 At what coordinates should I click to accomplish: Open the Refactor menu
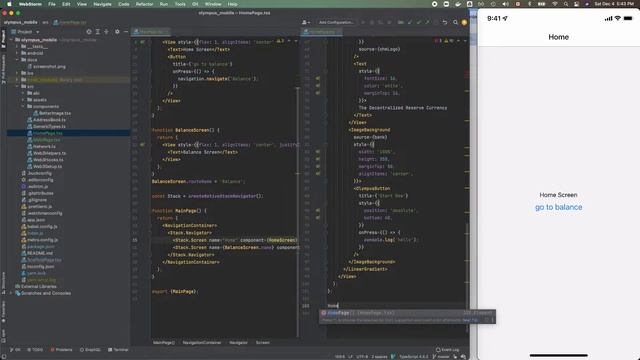tap(144, 4)
